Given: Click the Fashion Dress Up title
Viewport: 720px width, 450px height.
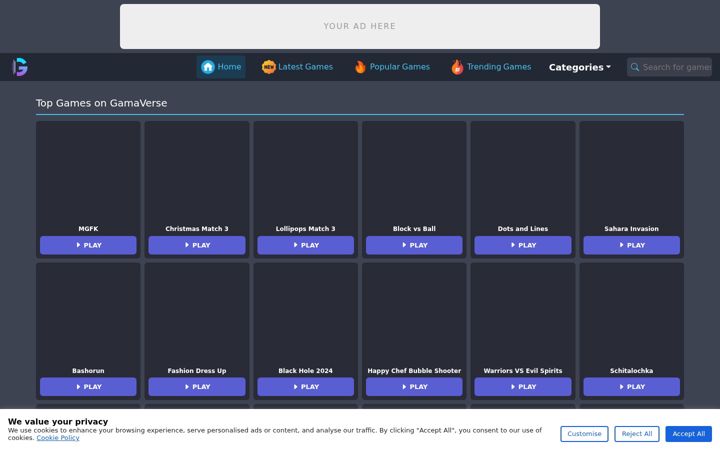Looking at the screenshot, I should coord(197,371).
